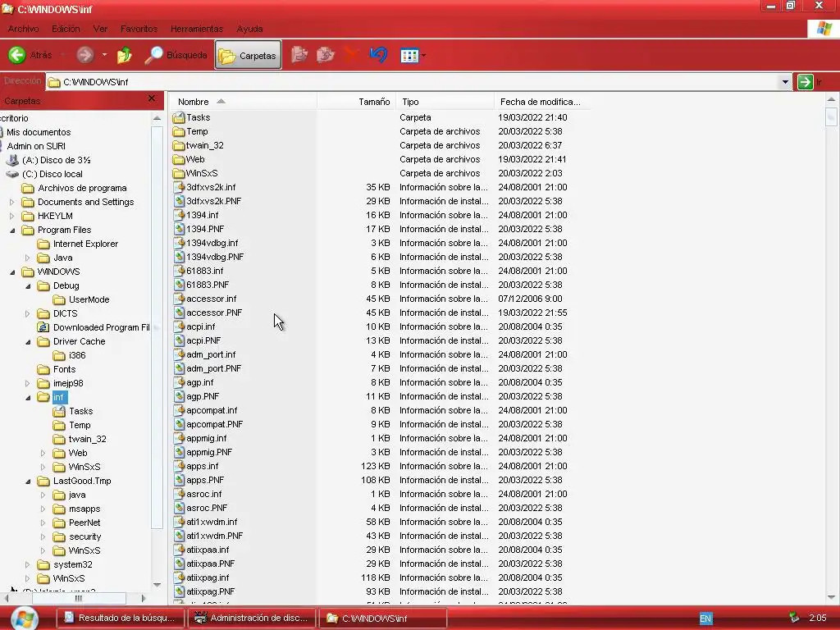Select the 3dfxvs2k.inf file icon
Image resolution: width=840 pixels, height=630 pixels.
(x=179, y=187)
